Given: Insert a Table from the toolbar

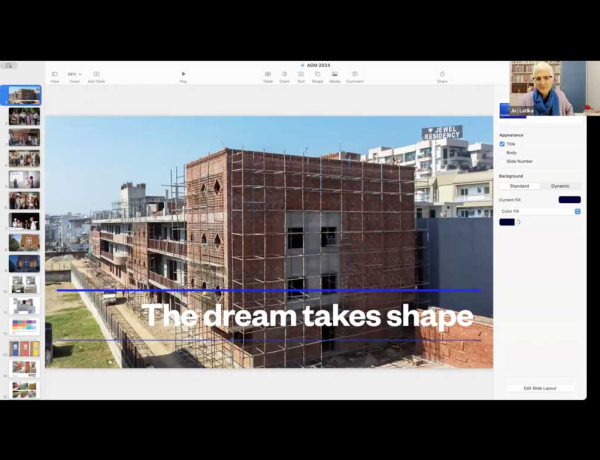Looking at the screenshot, I should [x=268, y=75].
